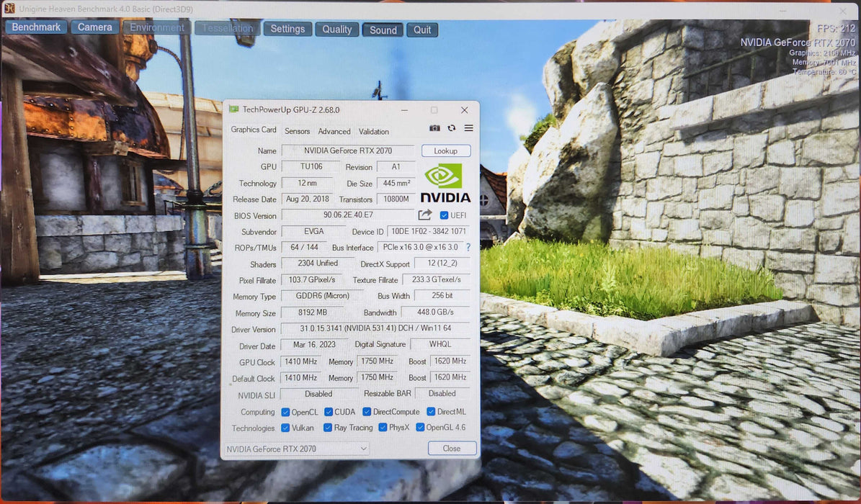
Task: Switch to the Validation tab
Action: (373, 131)
